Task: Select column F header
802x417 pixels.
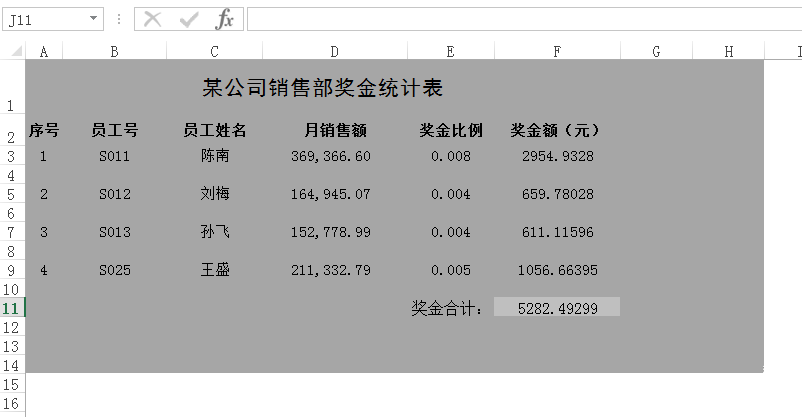Action: 557,52
